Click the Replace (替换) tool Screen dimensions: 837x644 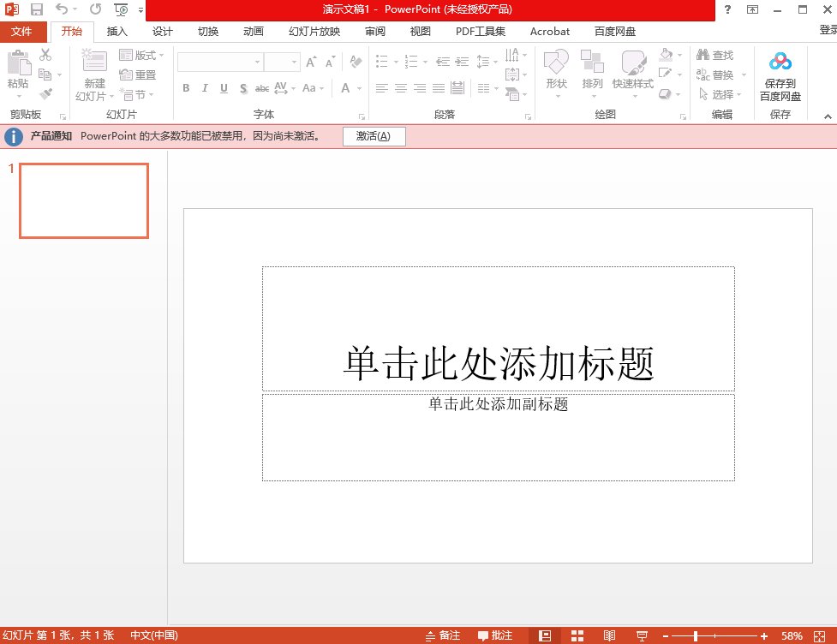pyautogui.click(x=716, y=73)
